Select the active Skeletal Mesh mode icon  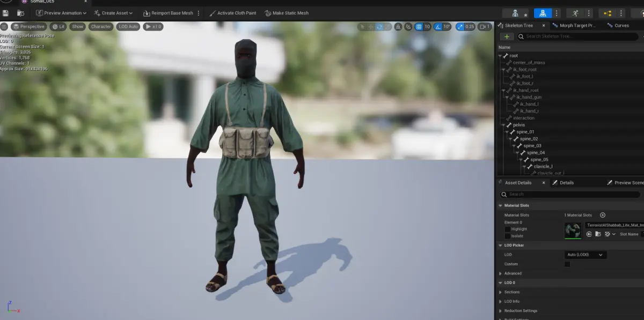(543, 13)
